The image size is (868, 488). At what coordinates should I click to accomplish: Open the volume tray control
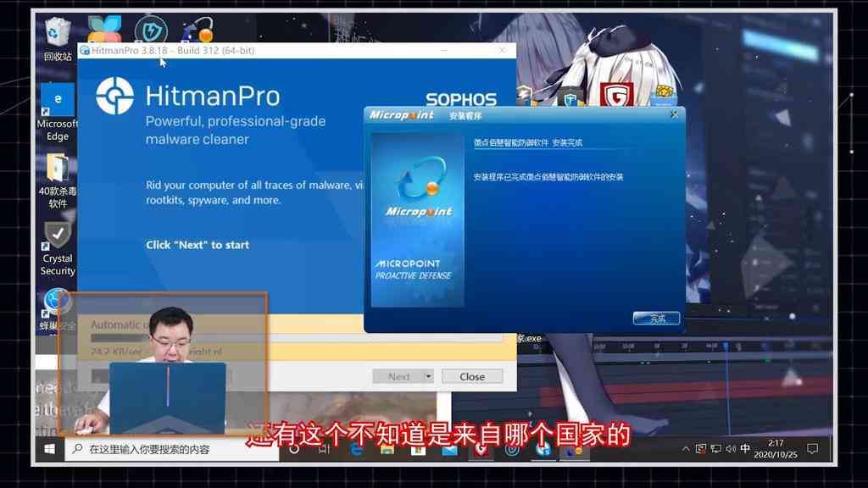pos(731,449)
